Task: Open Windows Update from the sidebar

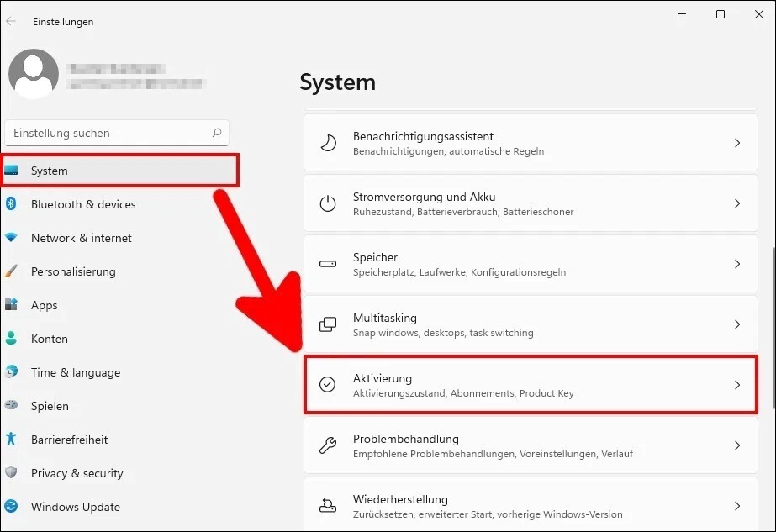Action: (x=75, y=507)
